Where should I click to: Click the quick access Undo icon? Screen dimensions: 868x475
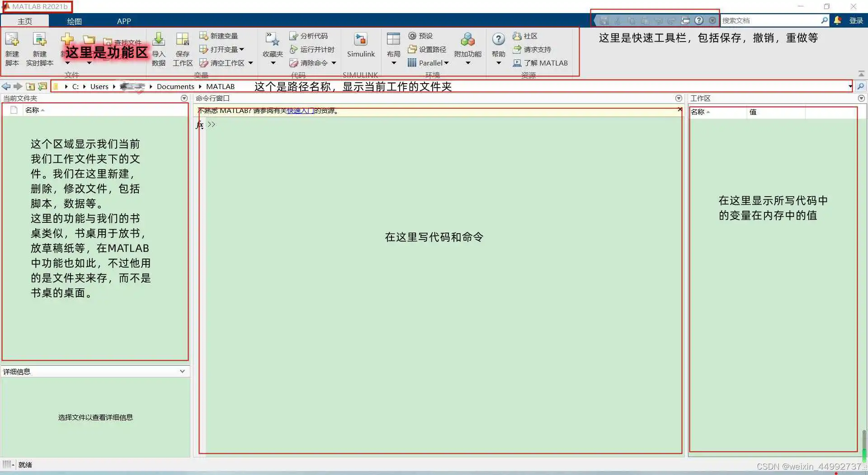coord(659,21)
